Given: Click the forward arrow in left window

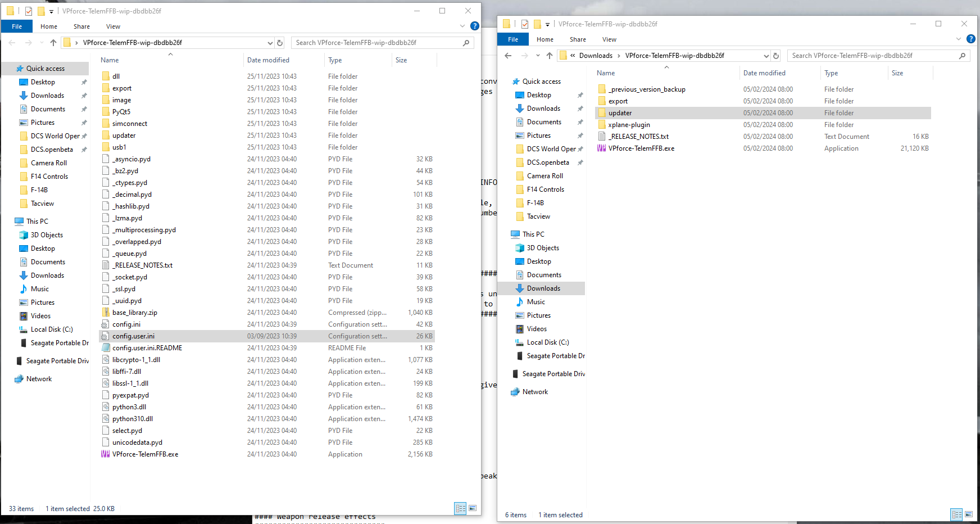Looking at the screenshot, I should point(28,43).
